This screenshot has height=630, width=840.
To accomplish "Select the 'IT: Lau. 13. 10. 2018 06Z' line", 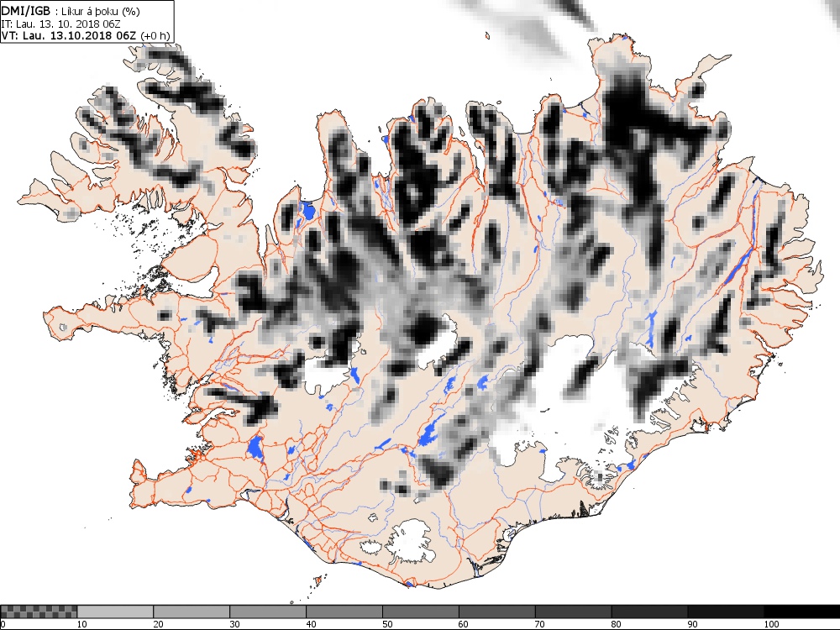I will tap(60, 24).
